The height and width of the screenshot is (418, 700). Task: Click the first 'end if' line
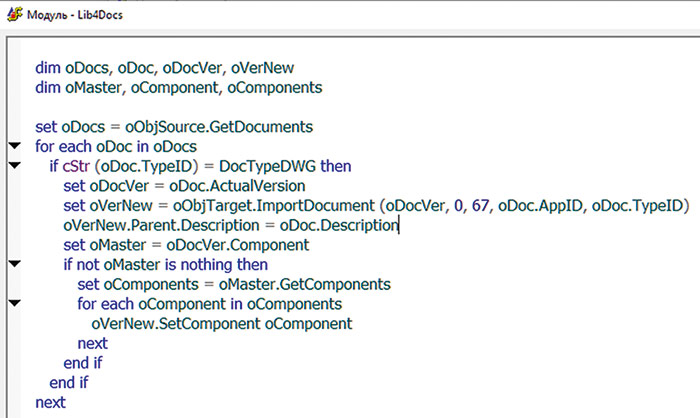(83, 363)
